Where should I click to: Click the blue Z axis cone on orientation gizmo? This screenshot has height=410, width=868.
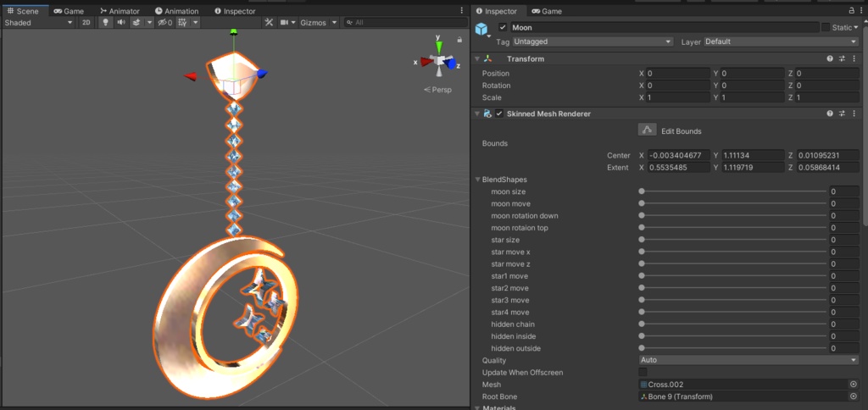(453, 64)
